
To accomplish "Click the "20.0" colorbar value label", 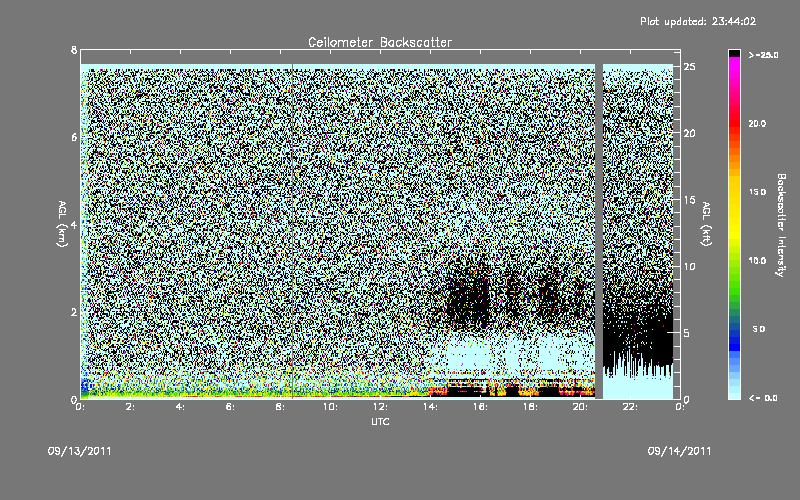I will 757,123.
